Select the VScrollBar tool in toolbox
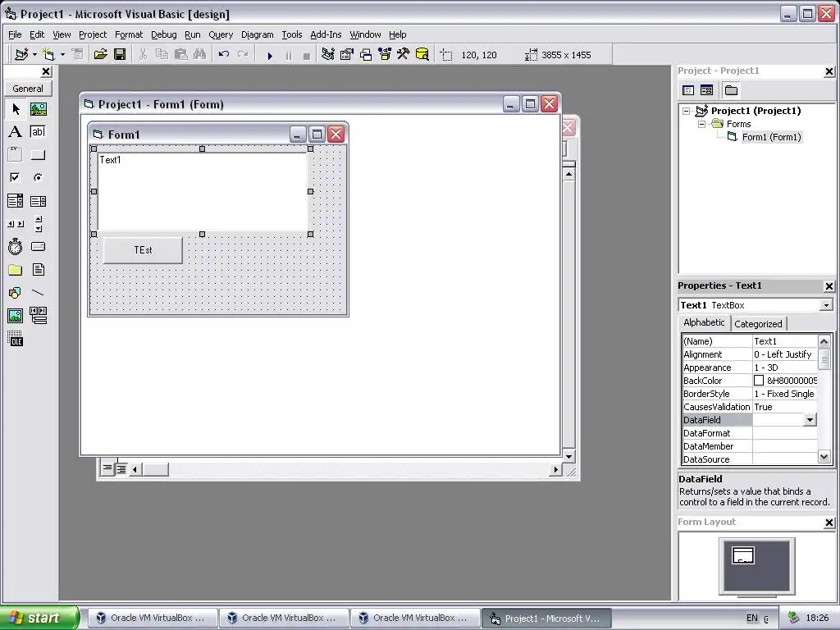 pyautogui.click(x=38, y=223)
